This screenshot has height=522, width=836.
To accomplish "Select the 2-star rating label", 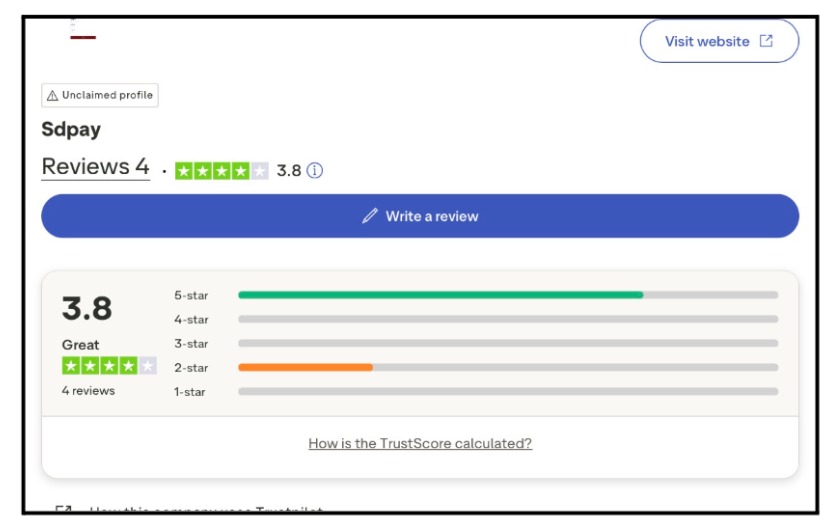I will tap(191, 367).
